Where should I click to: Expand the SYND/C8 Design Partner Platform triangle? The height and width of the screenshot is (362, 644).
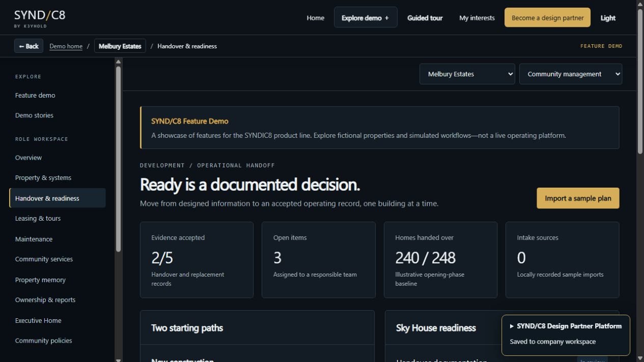click(x=512, y=326)
